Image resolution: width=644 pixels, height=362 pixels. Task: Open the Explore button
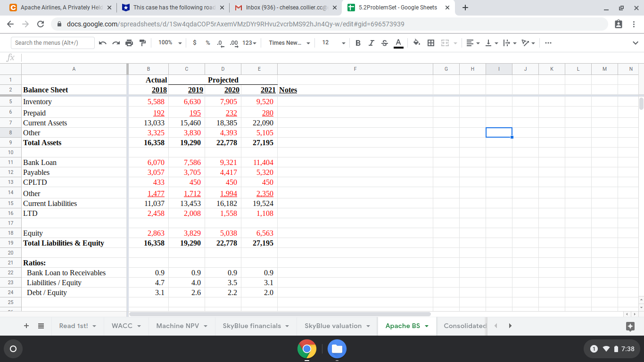click(629, 326)
